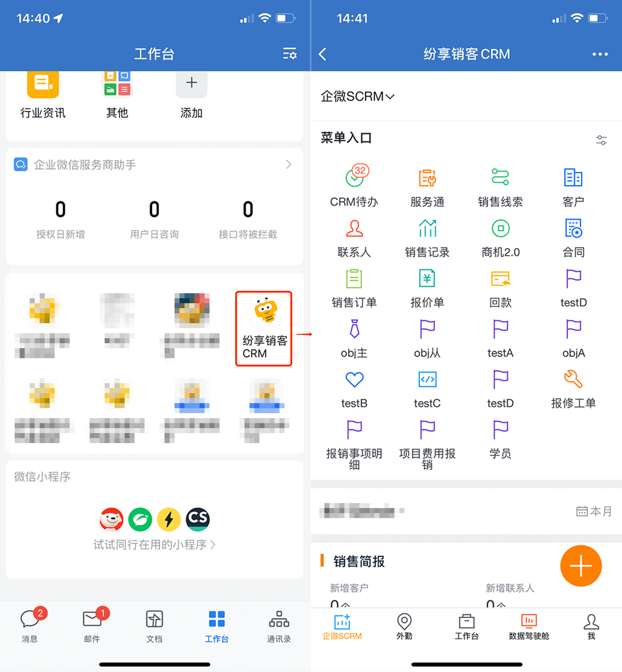This screenshot has width=622, height=672.
Task: Open 报修工单 wrench entry
Action: pyautogui.click(x=573, y=389)
